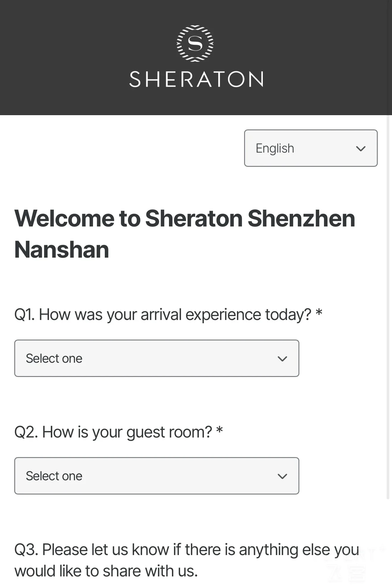The height and width of the screenshot is (588, 392).
Task: Click the Select one text under Q1
Action: click(x=54, y=359)
